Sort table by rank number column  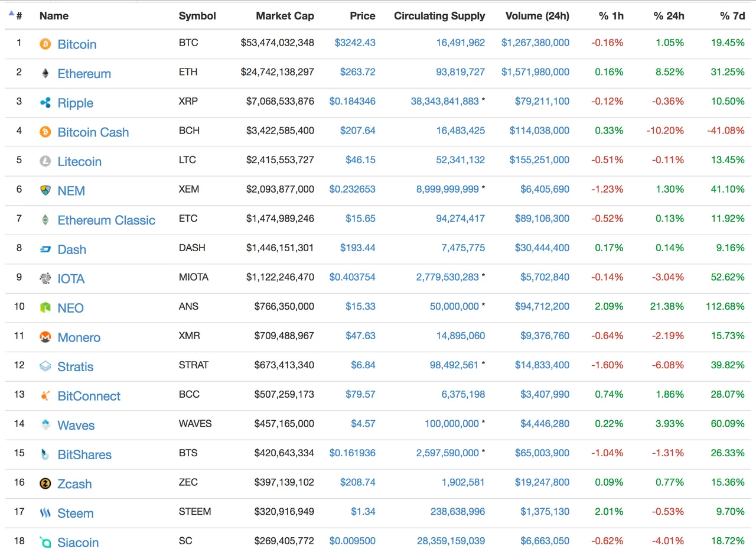(x=19, y=16)
